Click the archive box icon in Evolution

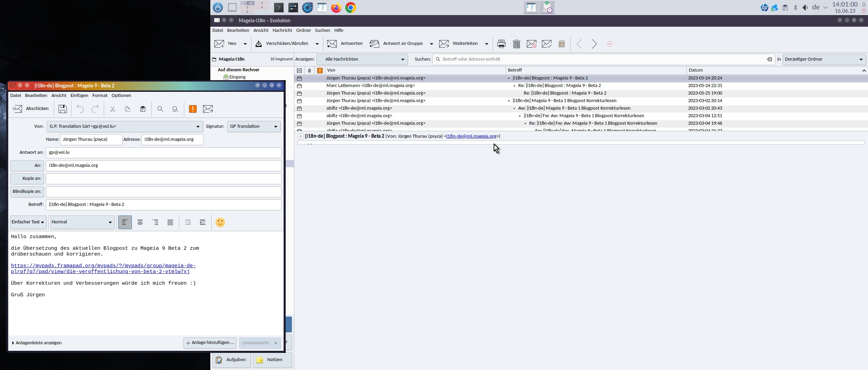[x=562, y=44]
